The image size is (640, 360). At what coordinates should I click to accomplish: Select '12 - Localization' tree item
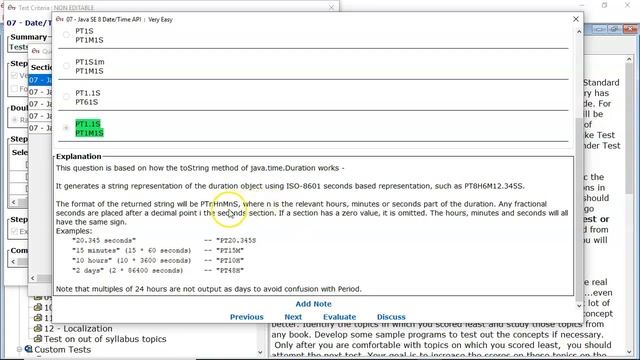(x=78, y=329)
